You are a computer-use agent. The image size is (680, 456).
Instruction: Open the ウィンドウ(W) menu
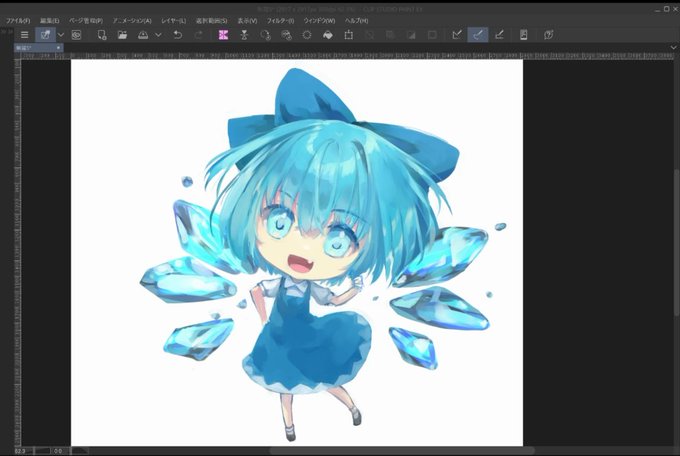[319, 20]
